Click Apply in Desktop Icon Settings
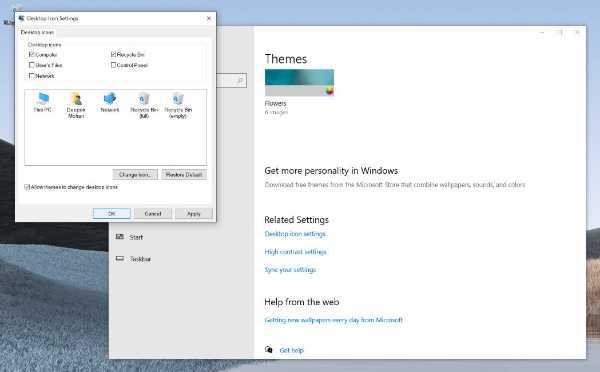 194,214
